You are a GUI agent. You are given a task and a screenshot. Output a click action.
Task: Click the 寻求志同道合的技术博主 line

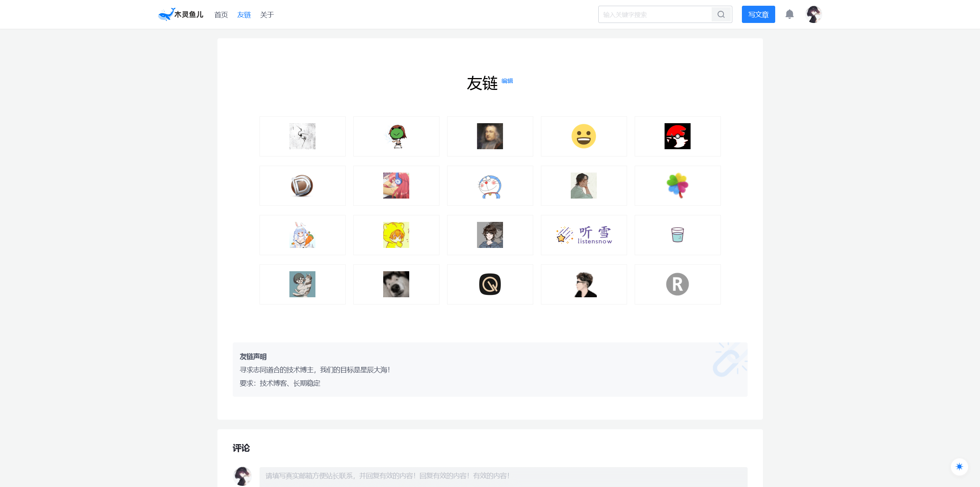click(x=315, y=370)
